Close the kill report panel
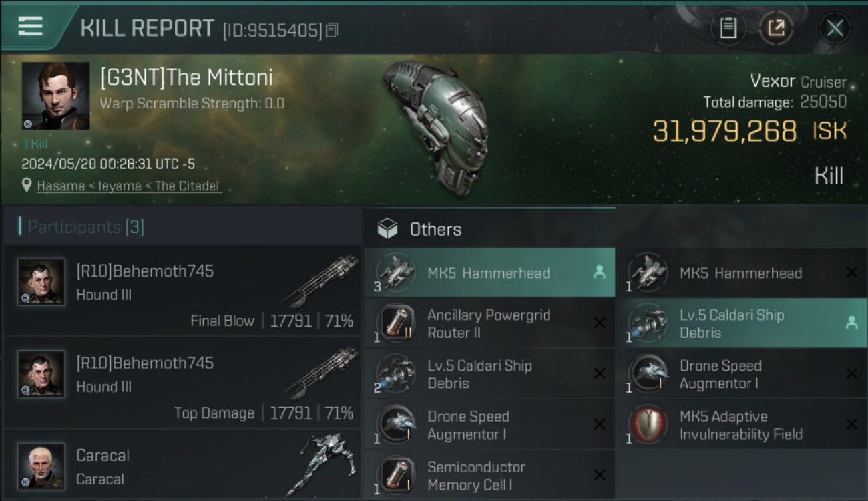Image resolution: width=868 pixels, height=501 pixels. point(835,28)
